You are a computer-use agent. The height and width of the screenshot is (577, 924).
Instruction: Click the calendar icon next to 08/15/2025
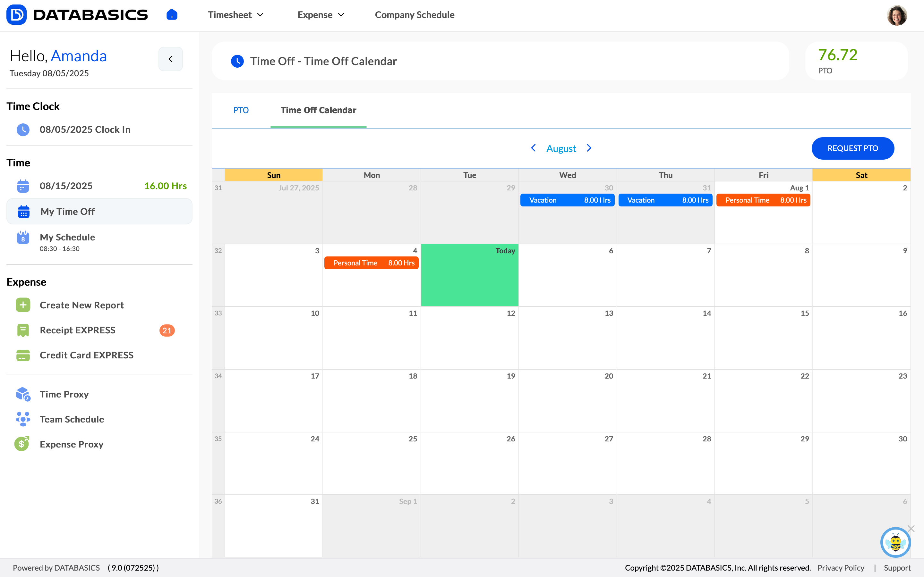coord(23,186)
